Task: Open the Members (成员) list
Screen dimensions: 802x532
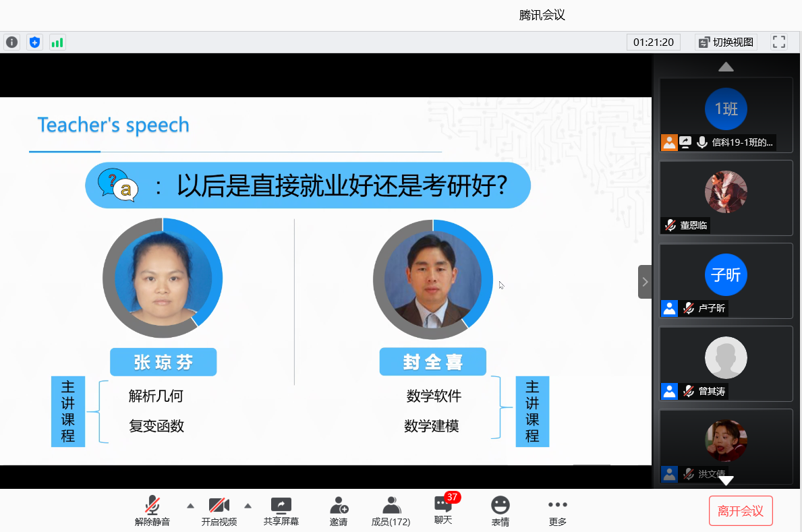Action: (391, 511)
